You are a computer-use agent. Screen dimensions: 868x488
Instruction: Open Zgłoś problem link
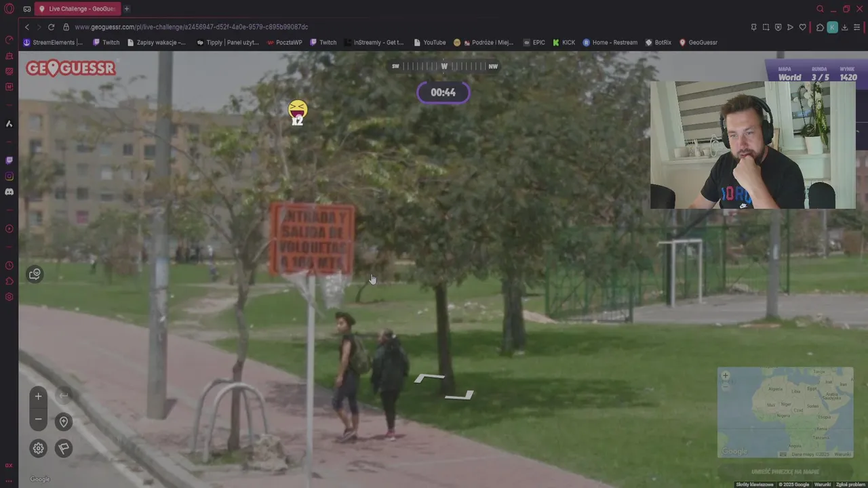tap(850, 485)
